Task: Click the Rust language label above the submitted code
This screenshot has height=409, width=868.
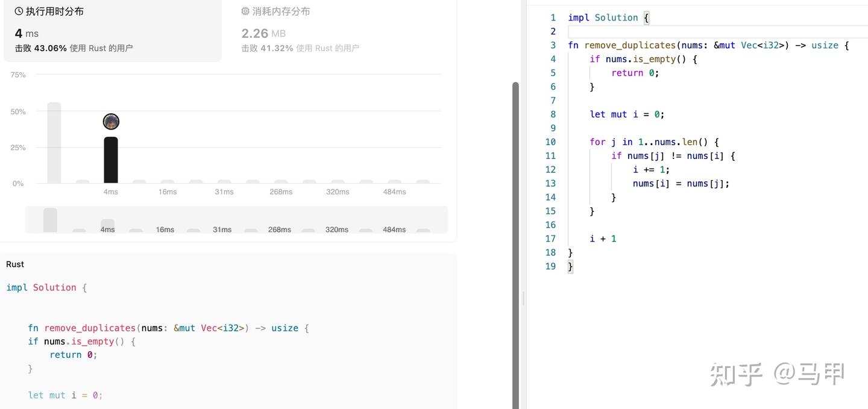Action: [x=15, y=264]
